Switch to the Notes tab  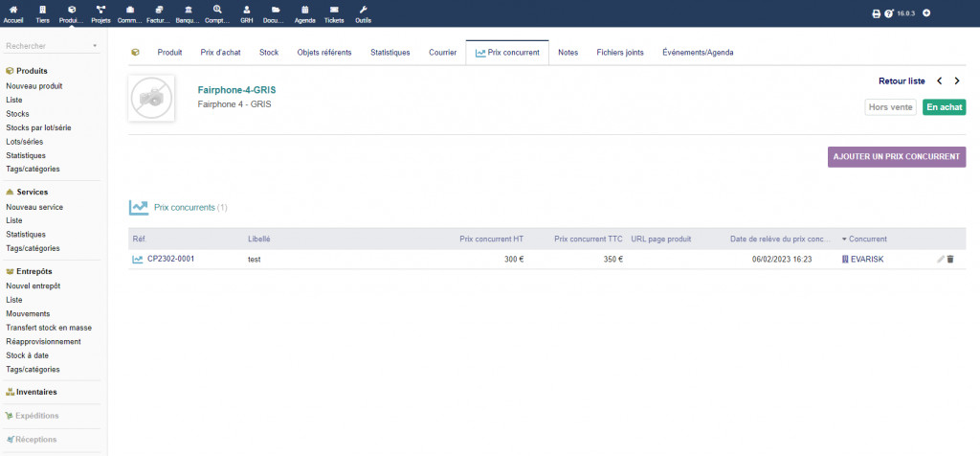point(568,53)
